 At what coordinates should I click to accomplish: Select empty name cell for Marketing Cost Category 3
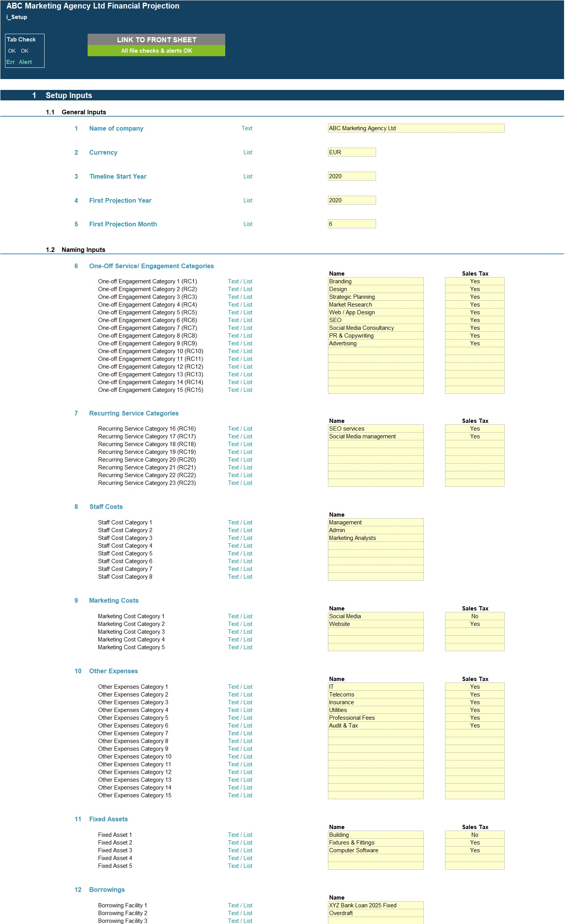[376, 632]
